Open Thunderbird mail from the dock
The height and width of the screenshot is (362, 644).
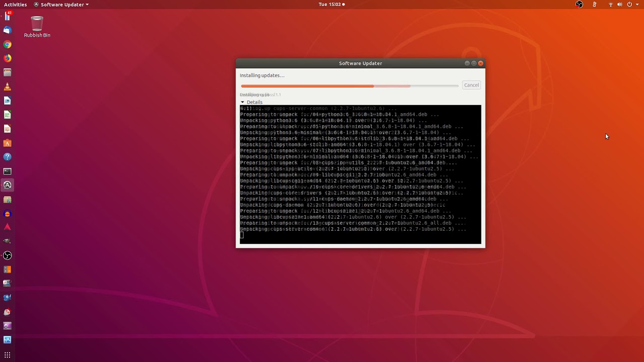tap(7, 30)
